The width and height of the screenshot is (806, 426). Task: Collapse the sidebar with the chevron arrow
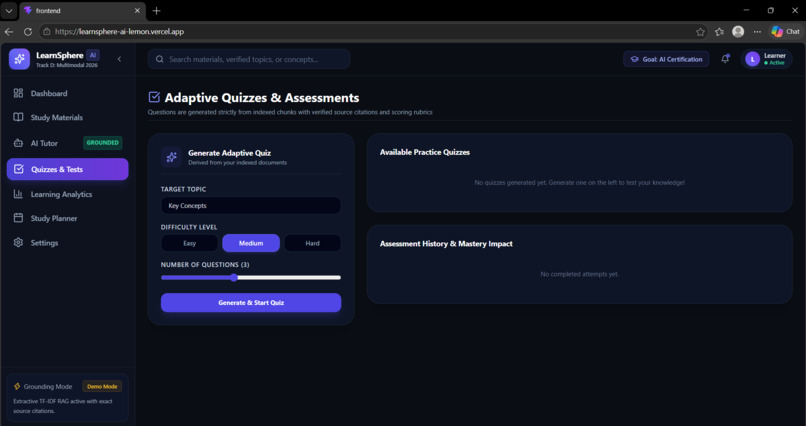point(119,59)
